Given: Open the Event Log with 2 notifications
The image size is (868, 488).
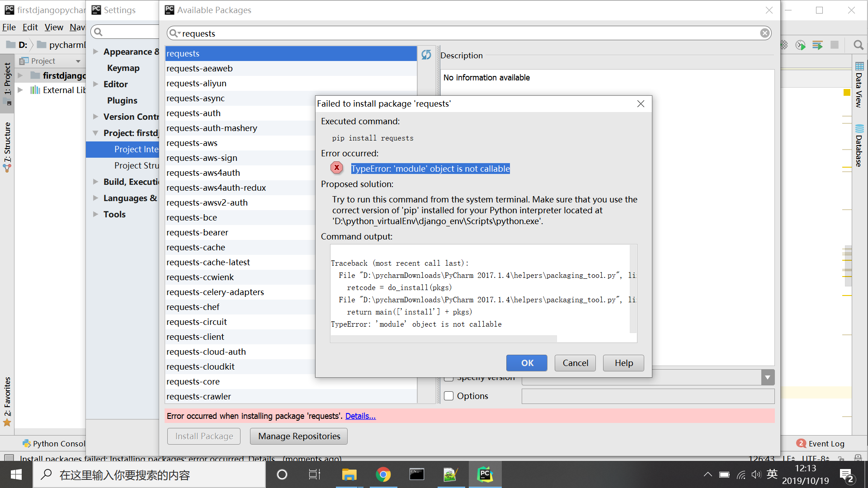Looking at the screenshot, I should coord(821,443).
